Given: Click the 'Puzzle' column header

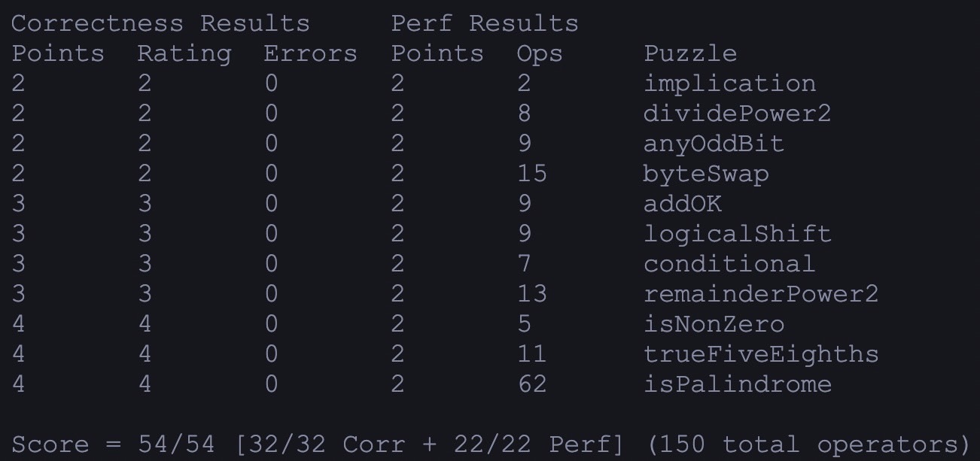Looking at the screenshot, I should pyautogui.click(x=690, y=53).
